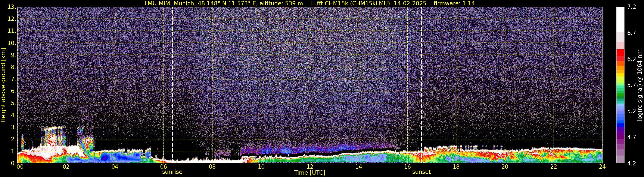Click the 12 tick label on time axis

click(310, 167)
